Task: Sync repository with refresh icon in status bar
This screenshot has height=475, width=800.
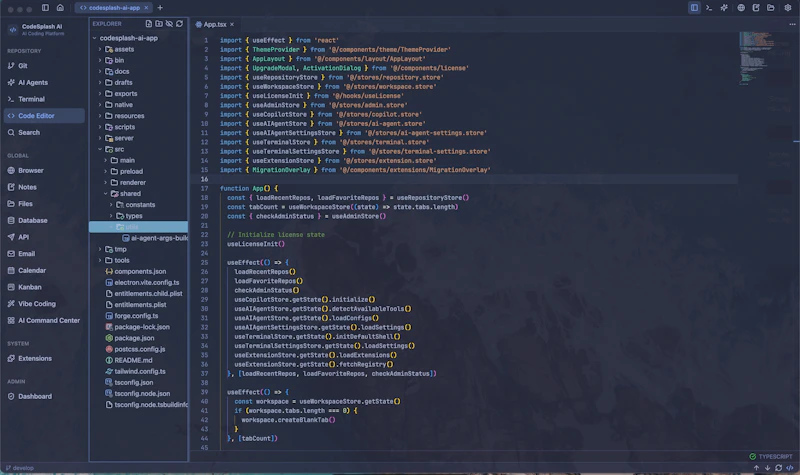Action: coord(778,468)
